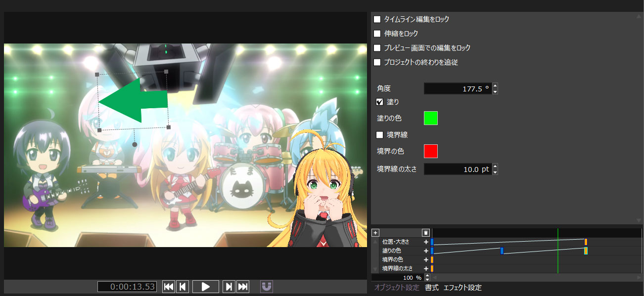Select the 位置・大きさ keyframe row
The width and height of the screenshot is (644, 296).
click(396, 242)
